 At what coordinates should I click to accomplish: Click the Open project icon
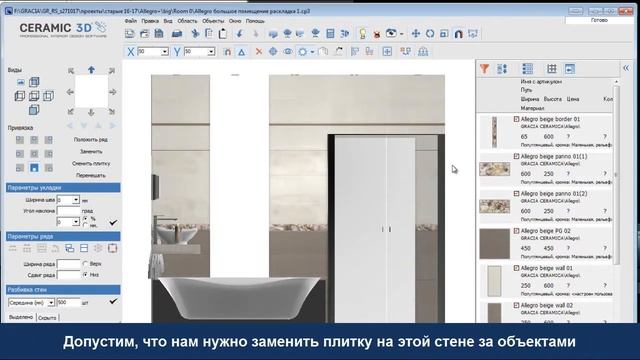point(144,34)
